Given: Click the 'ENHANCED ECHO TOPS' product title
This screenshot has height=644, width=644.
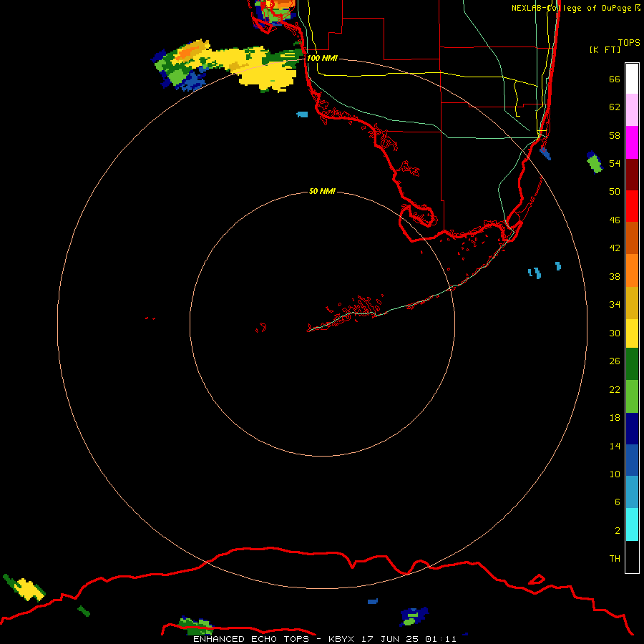Looking at the screenshot, I should click(250, 639).
